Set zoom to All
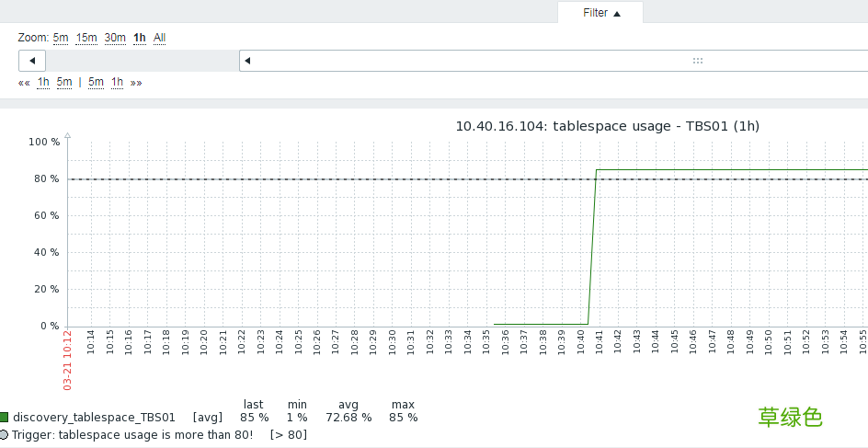 click(x=159, y=38)
